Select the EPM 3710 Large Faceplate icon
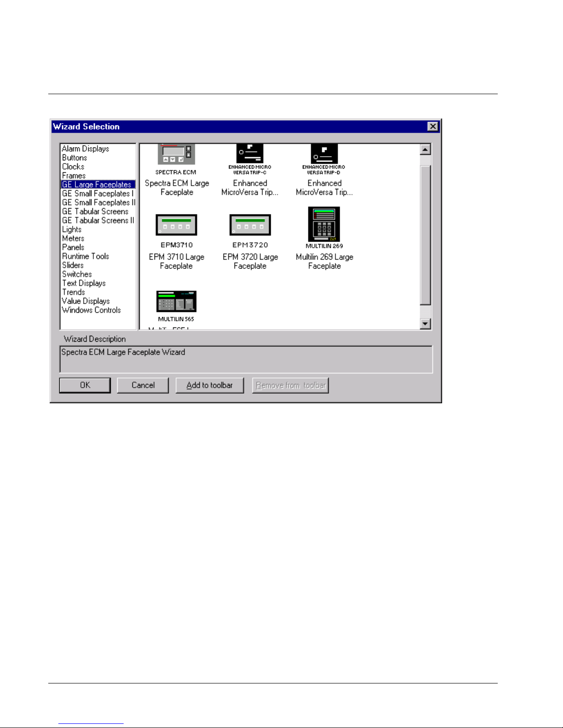 (x=176, y=225)
